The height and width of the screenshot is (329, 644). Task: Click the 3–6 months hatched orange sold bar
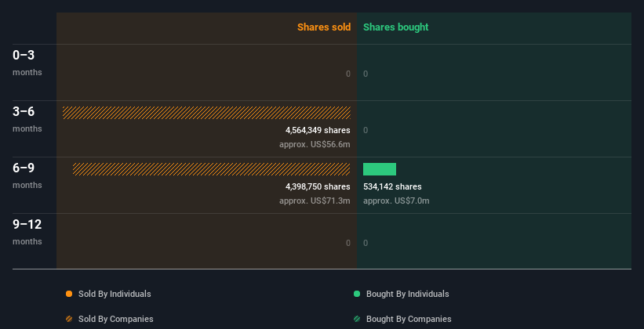(206, 113)
